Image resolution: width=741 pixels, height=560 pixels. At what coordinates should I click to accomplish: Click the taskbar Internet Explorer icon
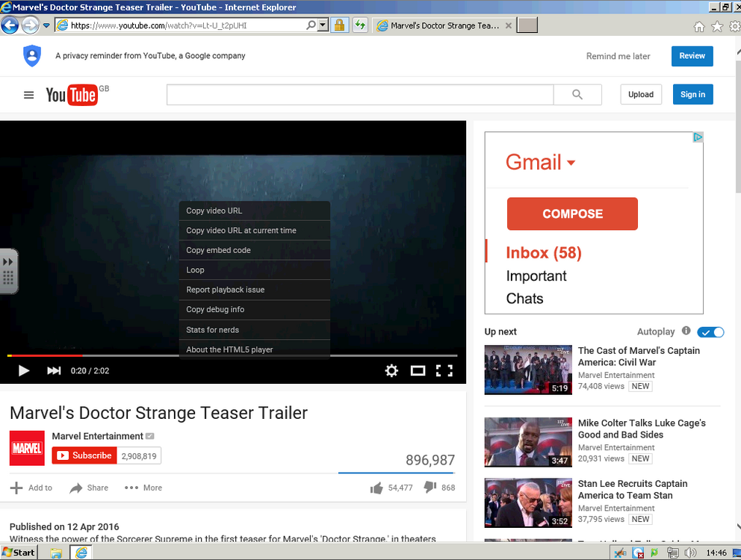pos(81,553)
